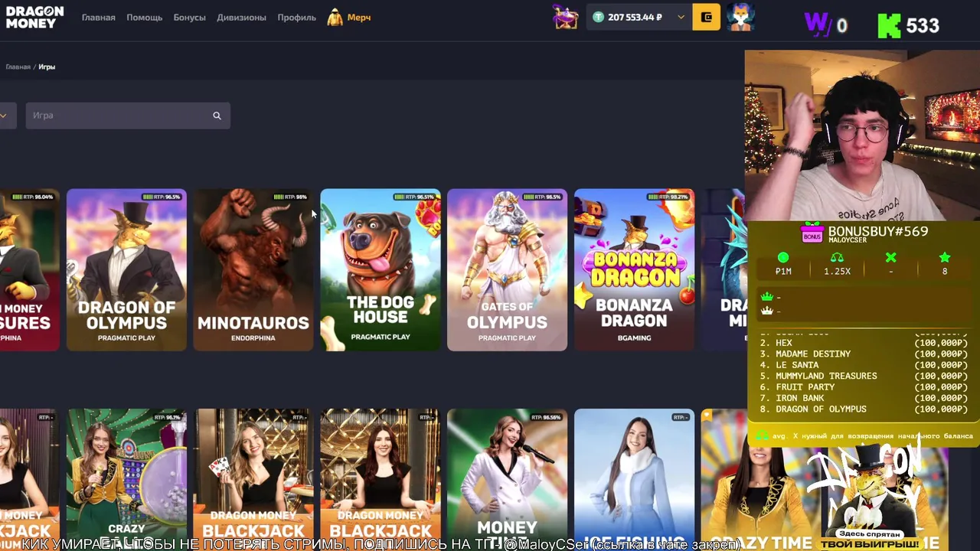This screenshot has height=551, width=980.
Task: Open the Мерч store link
Action: 359,17
